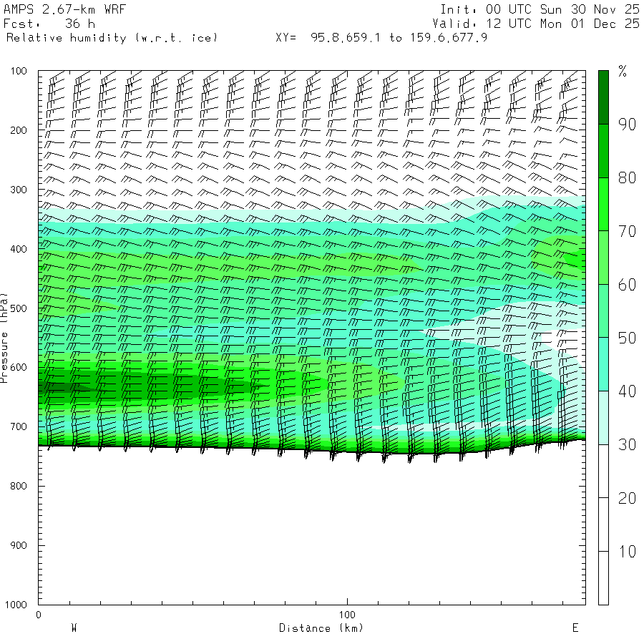Screen dimensions: 644x644
Task: Click the 50 colorbar label
Action: point(627,338)
